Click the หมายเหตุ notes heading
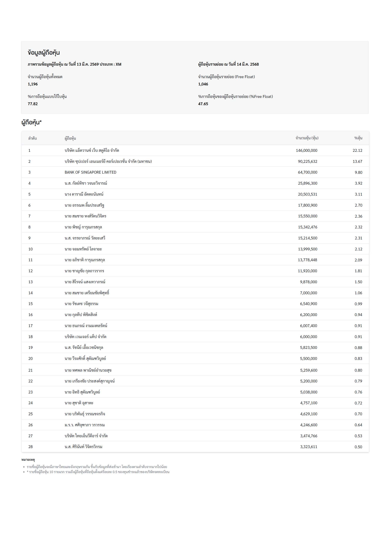Image resolution: width=392 pixels, height=554 pixels. pos(28,460)
